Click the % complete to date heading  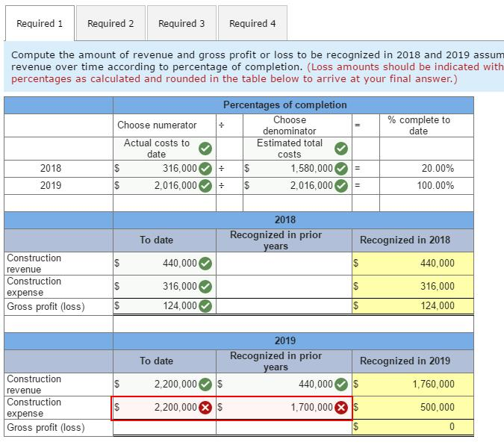coord(418,125)
